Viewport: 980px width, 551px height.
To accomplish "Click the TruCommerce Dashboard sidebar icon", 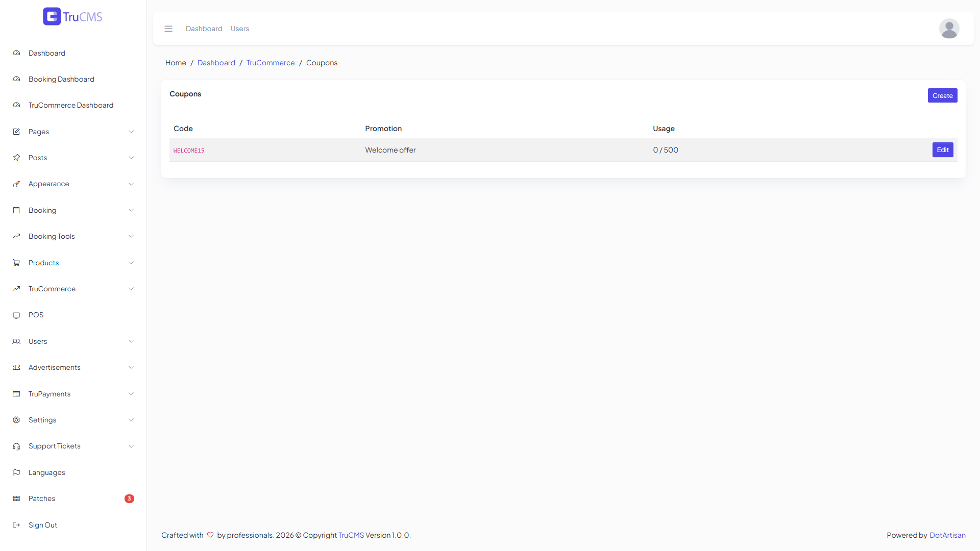I will [16, 105].
